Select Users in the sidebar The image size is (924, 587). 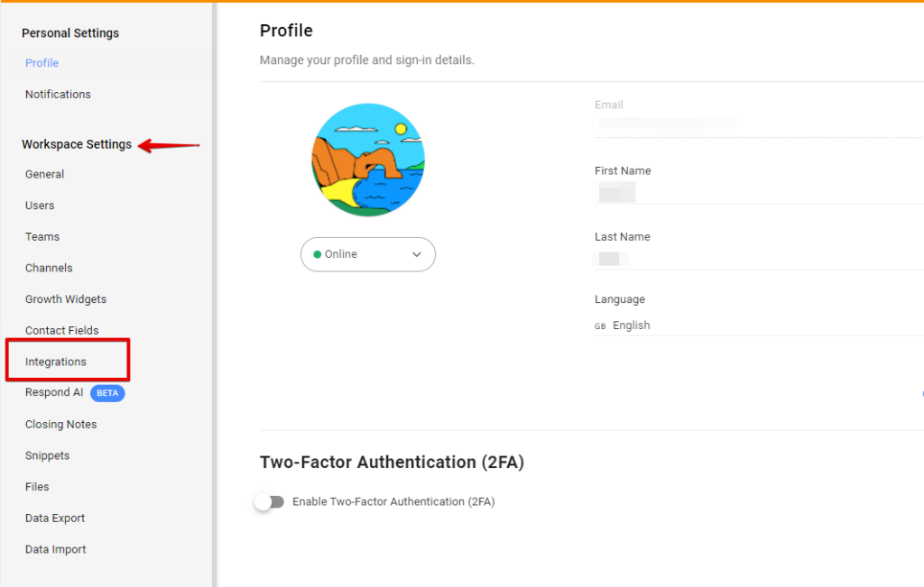40,206
